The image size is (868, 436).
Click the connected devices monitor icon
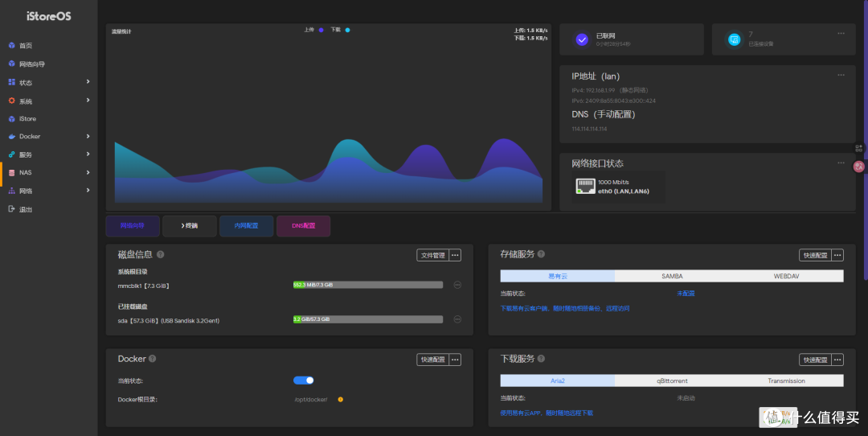point(734,39)
